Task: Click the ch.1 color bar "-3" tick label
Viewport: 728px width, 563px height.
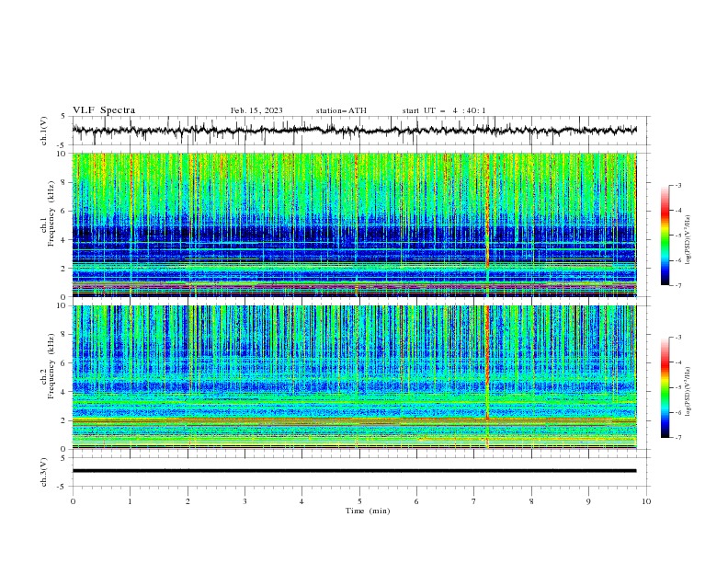Action: (677, 185)
